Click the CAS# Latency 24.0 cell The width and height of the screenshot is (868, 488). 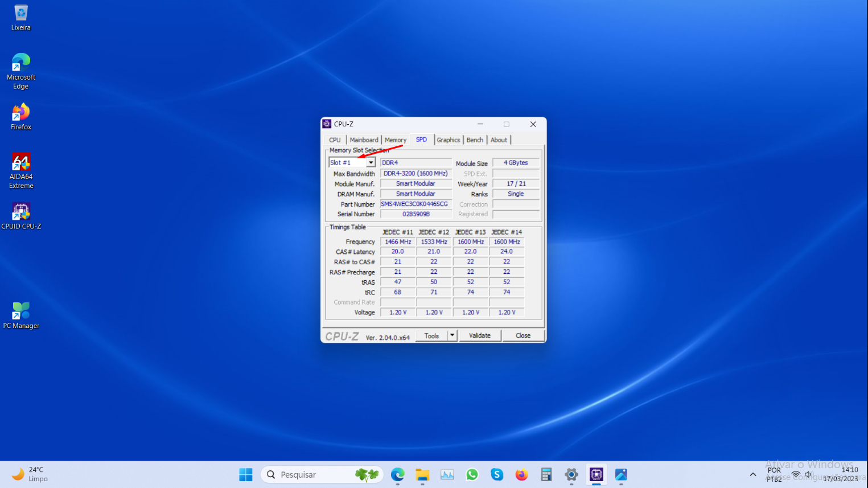click(x=507, y=251)
